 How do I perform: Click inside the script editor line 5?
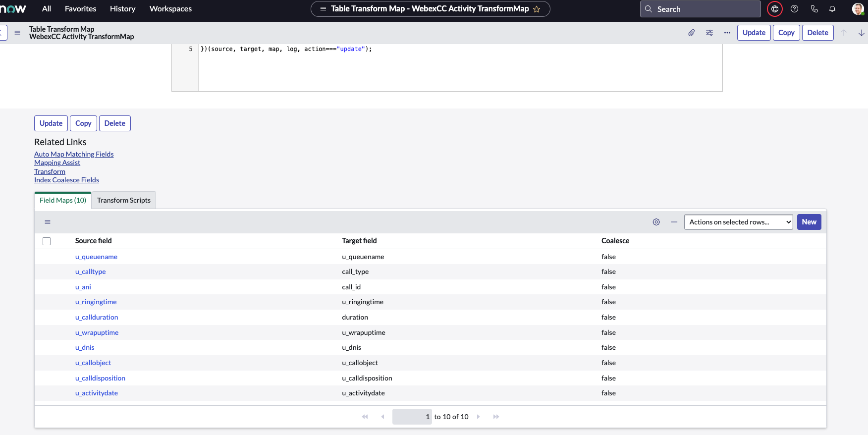286,49
